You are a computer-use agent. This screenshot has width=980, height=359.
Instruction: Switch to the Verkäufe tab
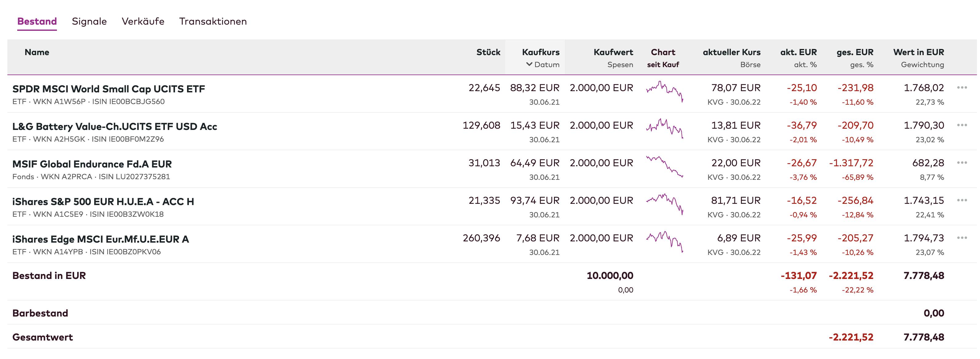pyautogui.click(x=143, y=21)
